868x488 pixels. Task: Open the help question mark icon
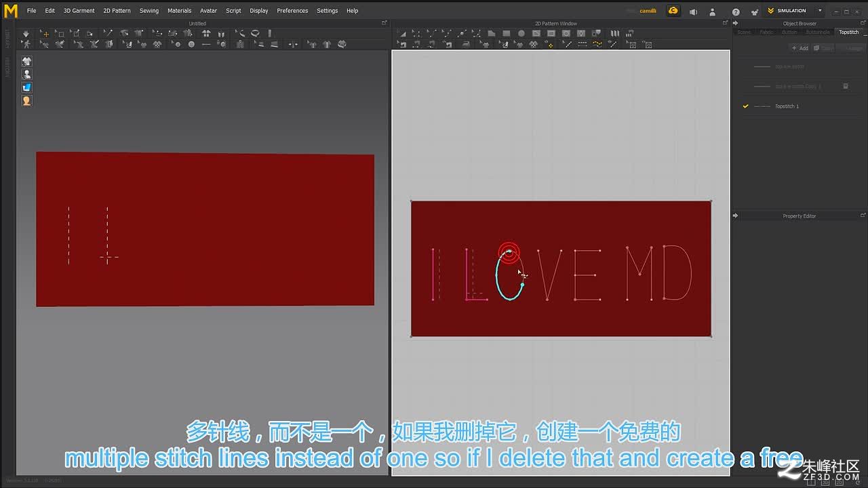(736, 12)
